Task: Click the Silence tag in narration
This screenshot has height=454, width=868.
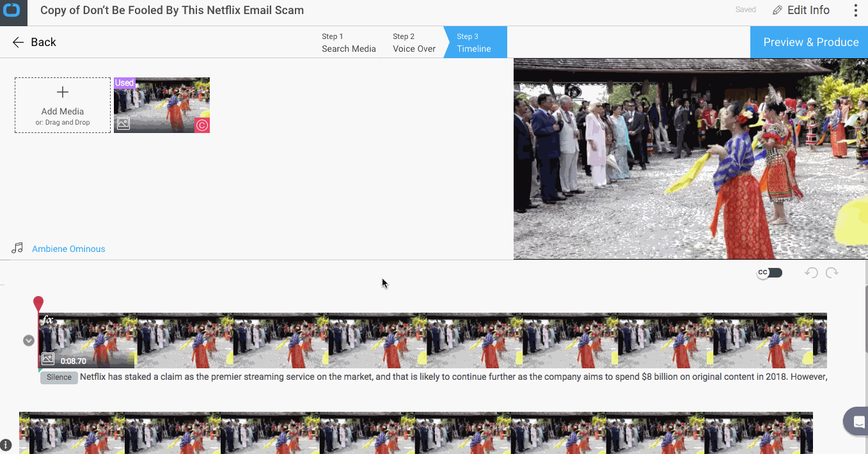Action: click(59, 377)
